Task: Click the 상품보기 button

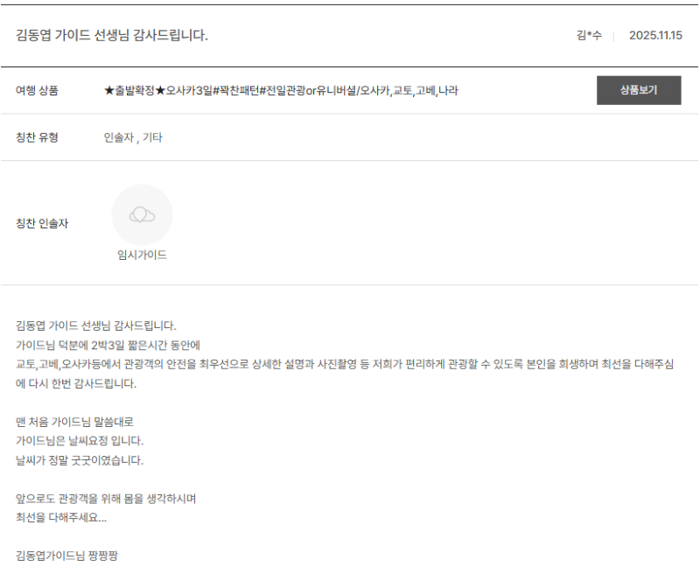Action: [x=638, y=90]
